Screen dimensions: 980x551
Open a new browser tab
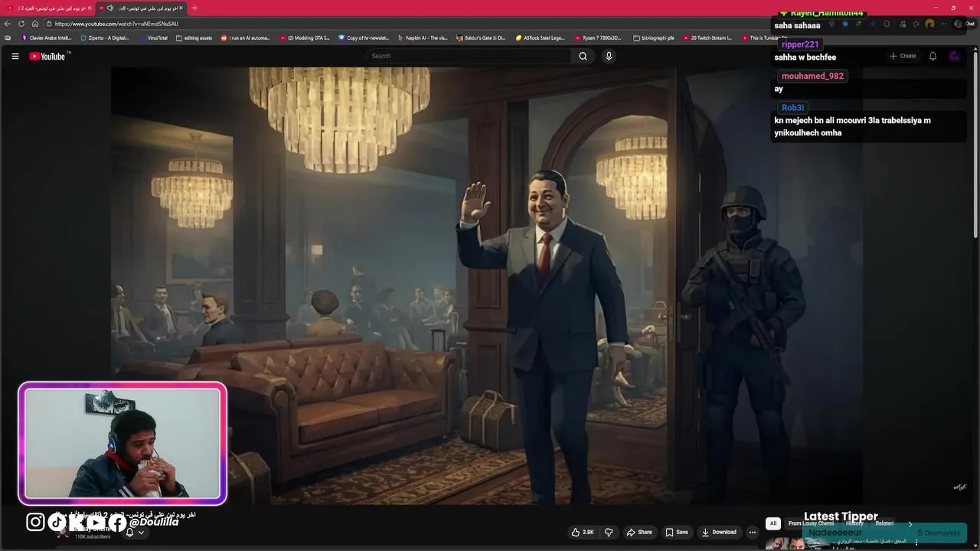coord(194,8)
